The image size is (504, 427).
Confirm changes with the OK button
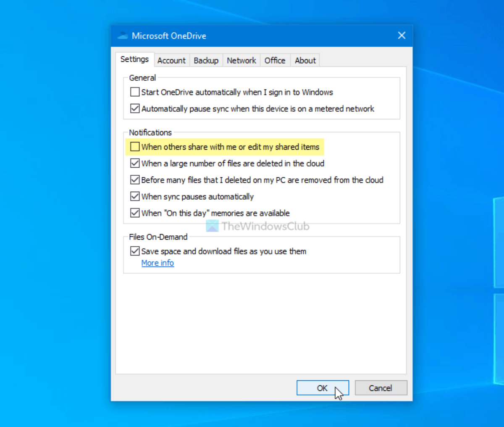coord(322,388)
